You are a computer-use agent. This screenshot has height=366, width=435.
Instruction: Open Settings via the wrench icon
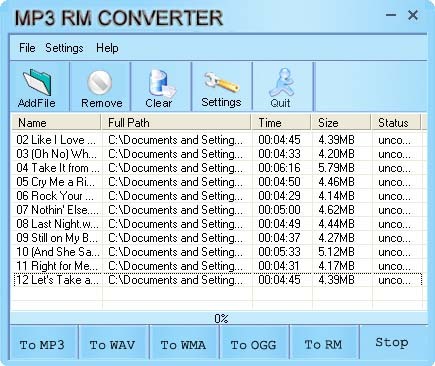tap(222, 83)
